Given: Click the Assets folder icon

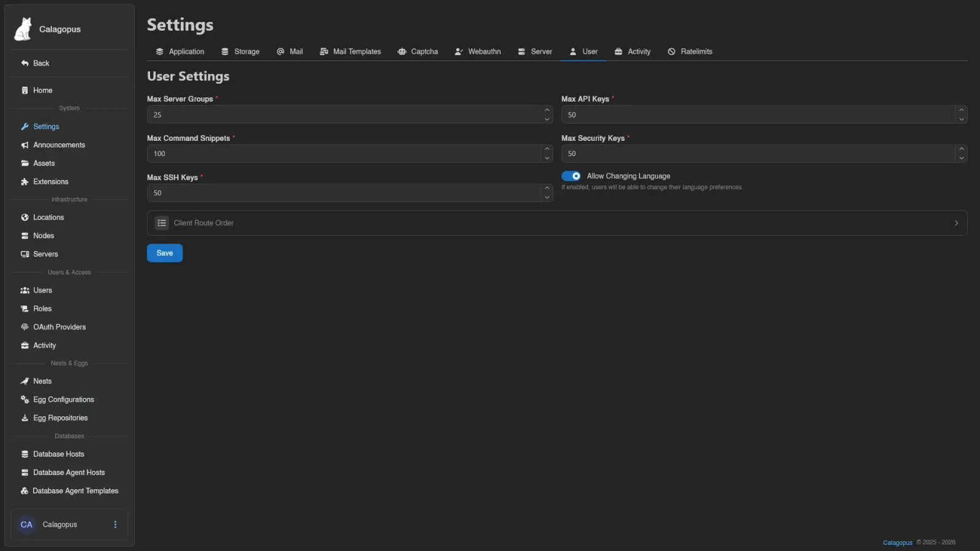Looking at the screenshot, I should coord(25,163).
